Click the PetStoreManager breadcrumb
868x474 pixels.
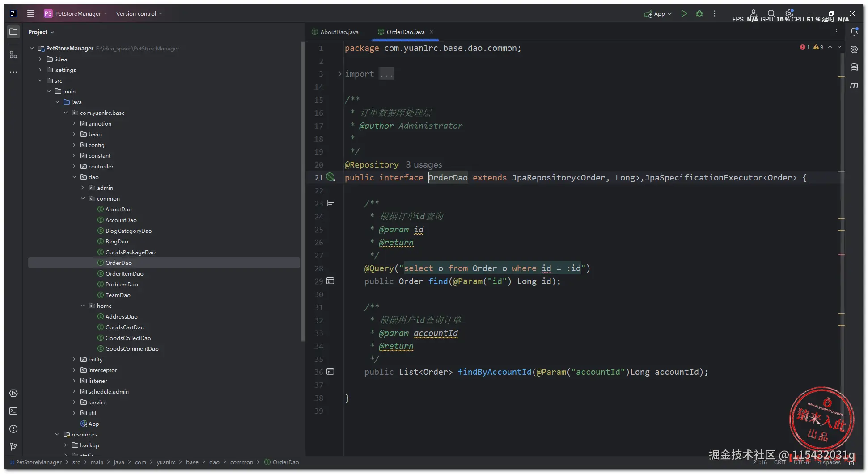click(36, 462)
